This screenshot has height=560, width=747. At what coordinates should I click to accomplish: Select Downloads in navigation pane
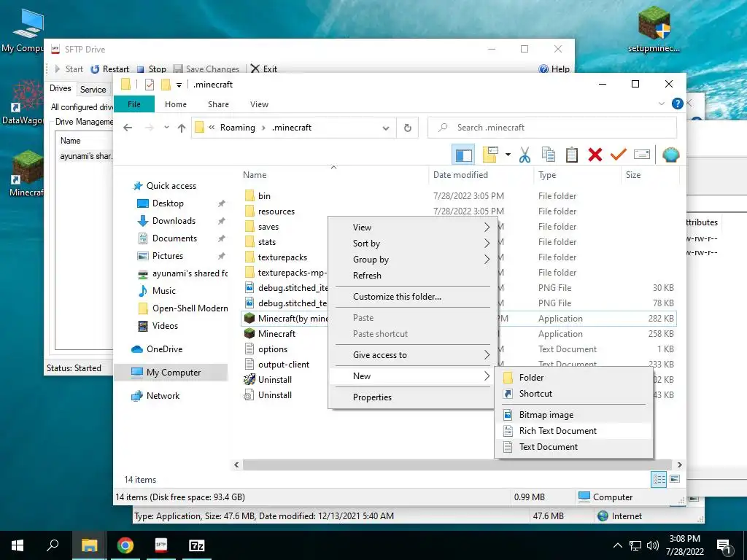pos(174,221)
